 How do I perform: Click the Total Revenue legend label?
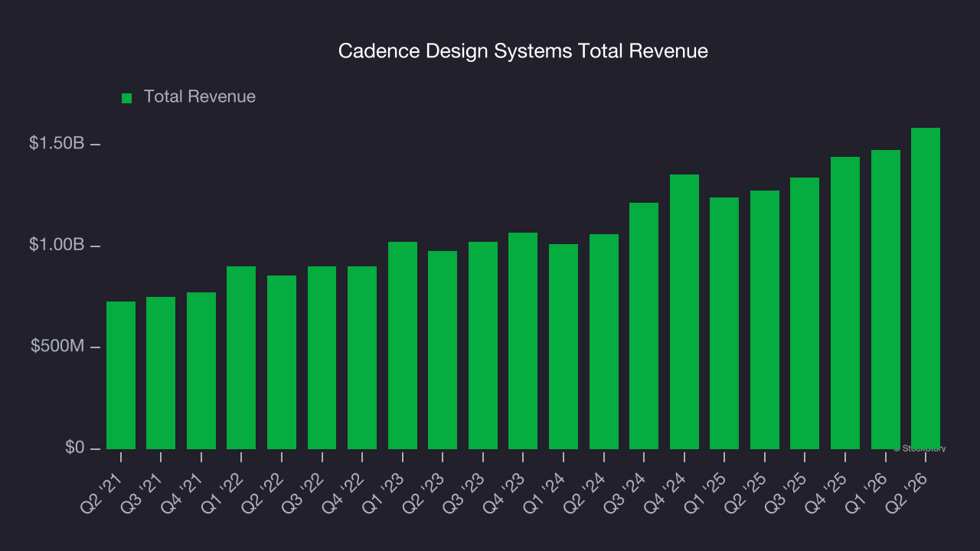[x=200, y=97]
